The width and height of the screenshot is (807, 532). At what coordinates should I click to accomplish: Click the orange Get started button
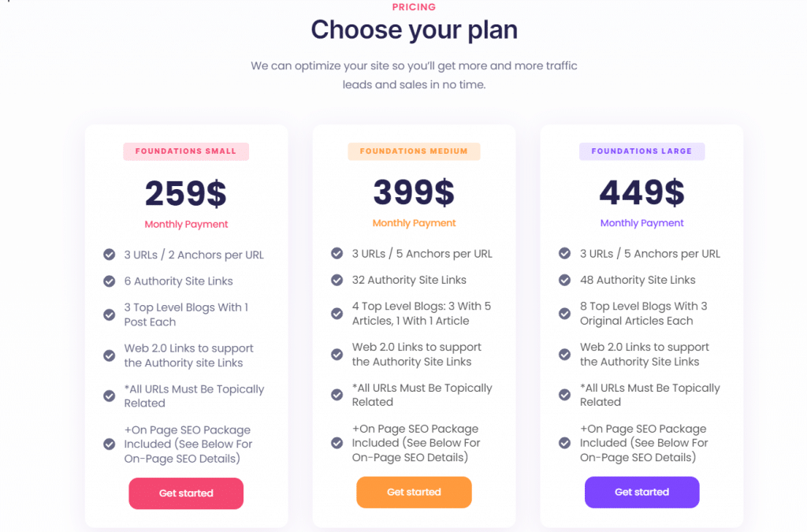(414, 492)
